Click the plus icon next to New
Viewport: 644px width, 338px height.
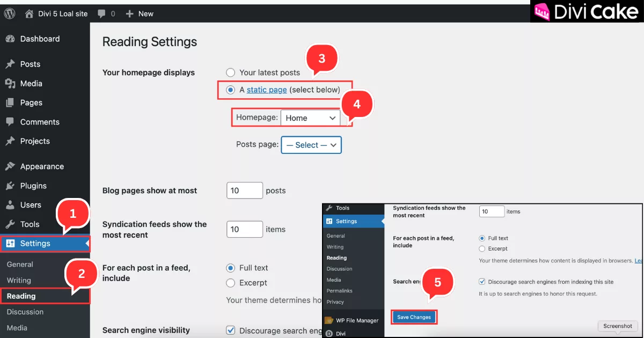pyautogui.click(x=129, y=13)
